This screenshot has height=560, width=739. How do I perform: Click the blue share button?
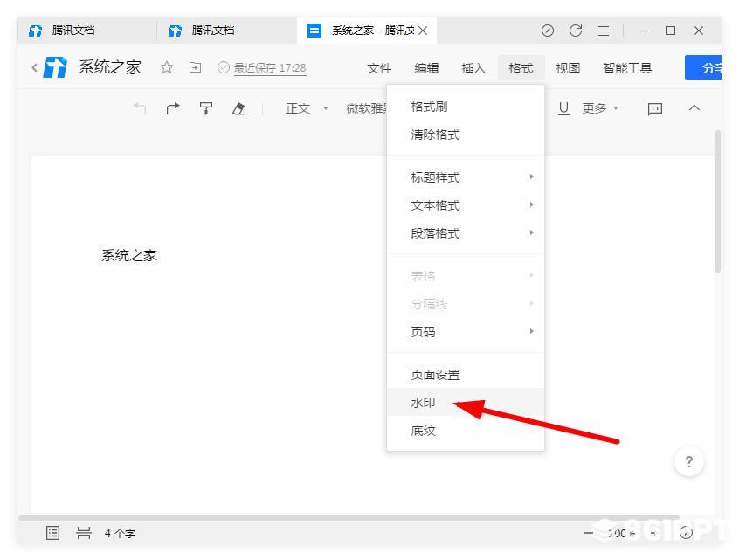point(703,67)
